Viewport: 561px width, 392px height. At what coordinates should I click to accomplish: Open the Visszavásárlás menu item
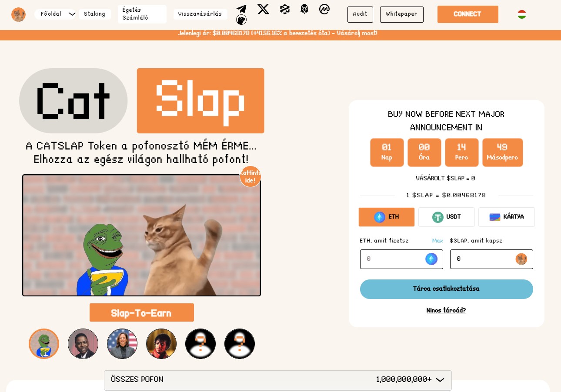tap(200, 14)
